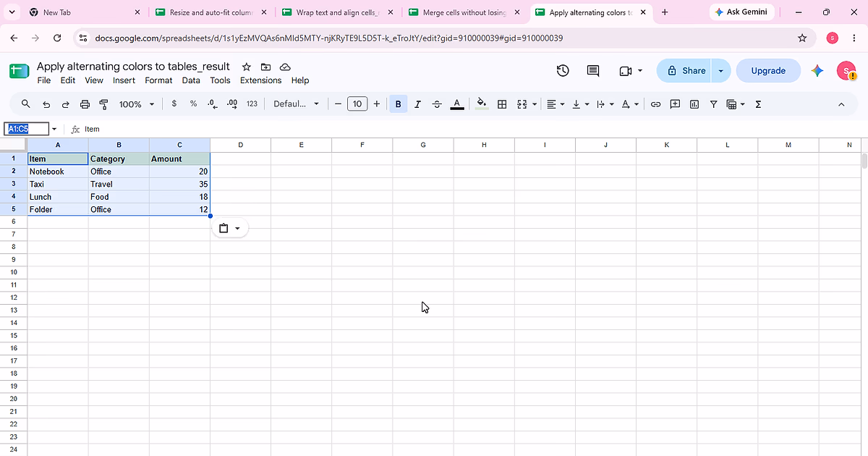Activate the paint format tool
Viewport: 868px width, 456px height.
click(103, 104)
